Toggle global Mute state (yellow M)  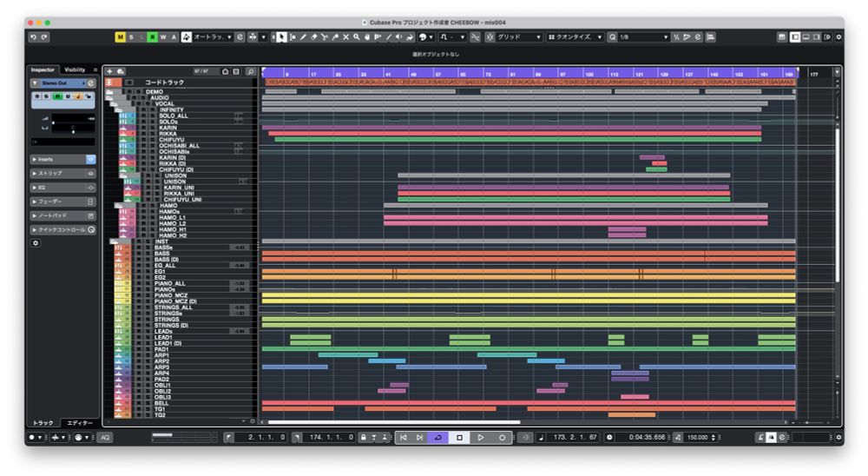pyautogui.click(x=120, y=37)
